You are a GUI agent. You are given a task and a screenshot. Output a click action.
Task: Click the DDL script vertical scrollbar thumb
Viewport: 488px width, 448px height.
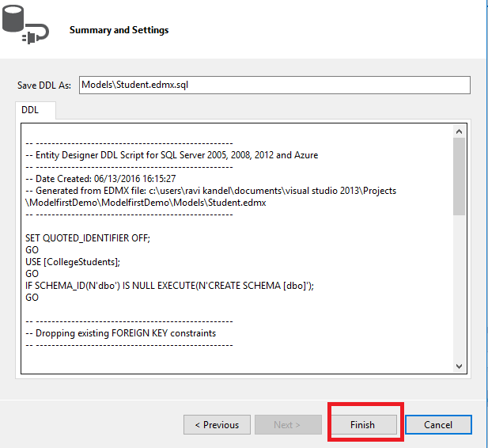pos(459,176)
